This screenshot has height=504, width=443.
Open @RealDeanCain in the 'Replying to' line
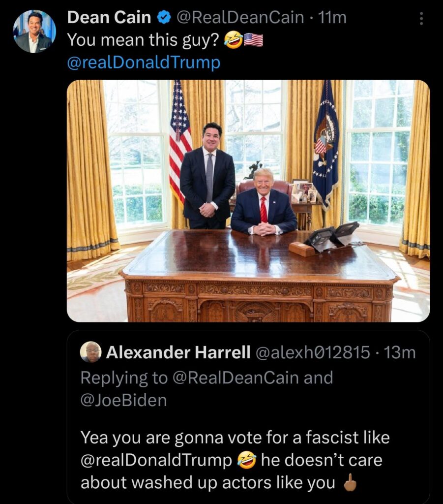coord(236,378)
